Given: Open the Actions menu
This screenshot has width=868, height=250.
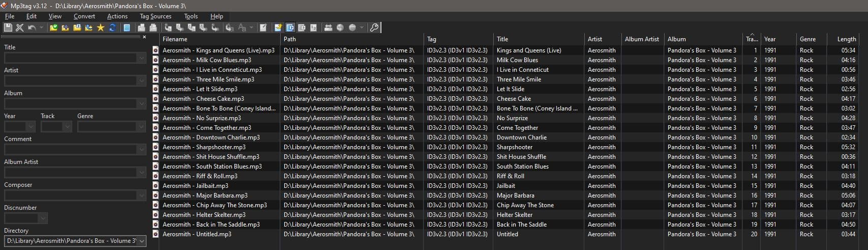Looking at the screenshot, I should click(117, 16).
